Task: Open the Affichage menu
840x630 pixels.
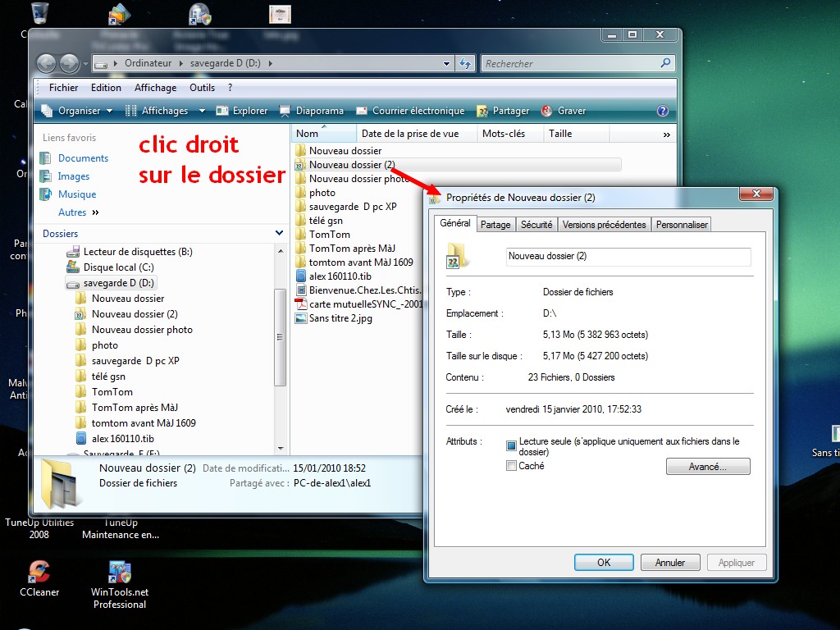Action: pyautogui.click(x=155, y=88)
